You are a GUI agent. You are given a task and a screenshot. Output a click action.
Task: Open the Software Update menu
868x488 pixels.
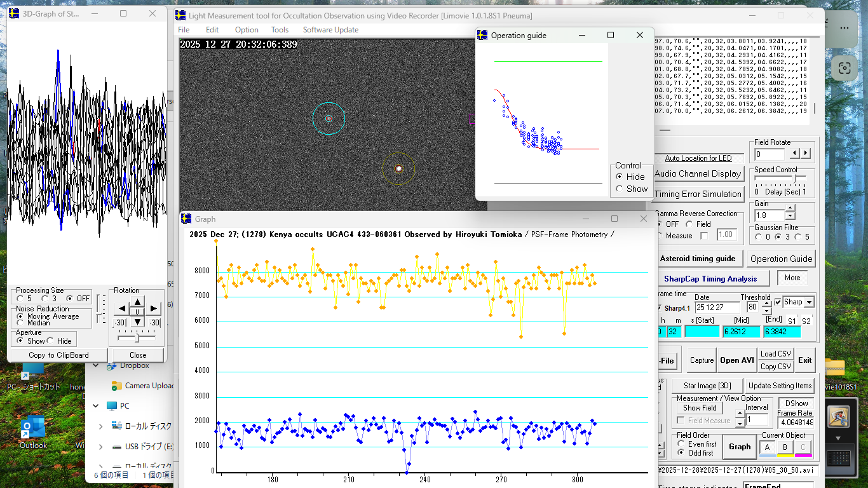tap(330, 30)
